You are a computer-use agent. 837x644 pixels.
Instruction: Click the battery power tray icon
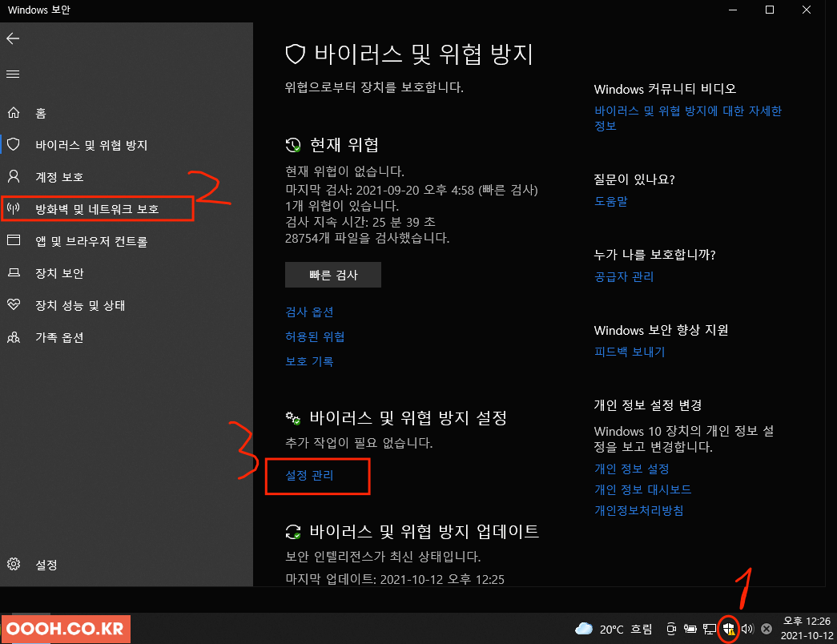(x=690, y=629)
